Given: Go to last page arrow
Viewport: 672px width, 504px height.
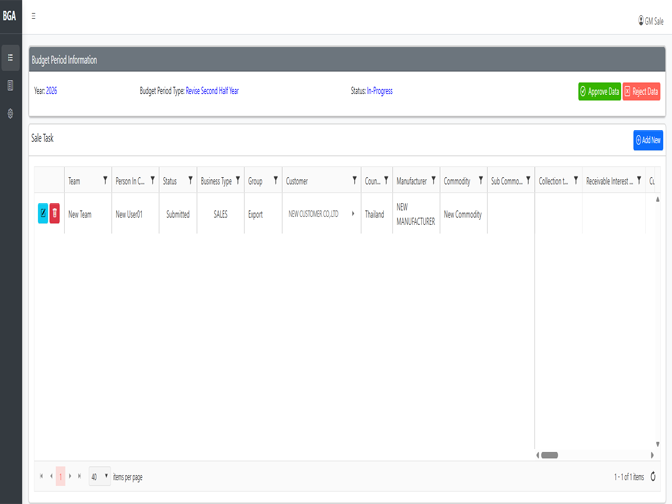Looking at the screenshot, I should coord(79,476).
